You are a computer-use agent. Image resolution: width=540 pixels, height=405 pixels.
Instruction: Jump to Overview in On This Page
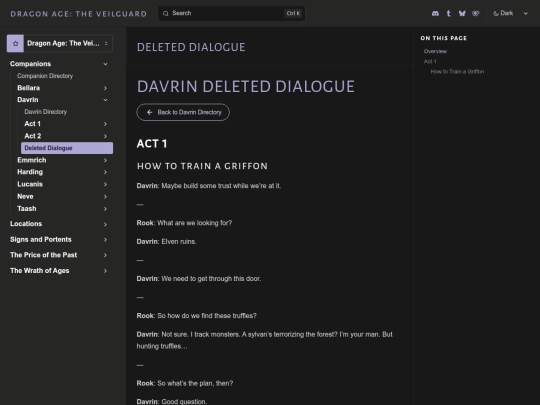435,51
